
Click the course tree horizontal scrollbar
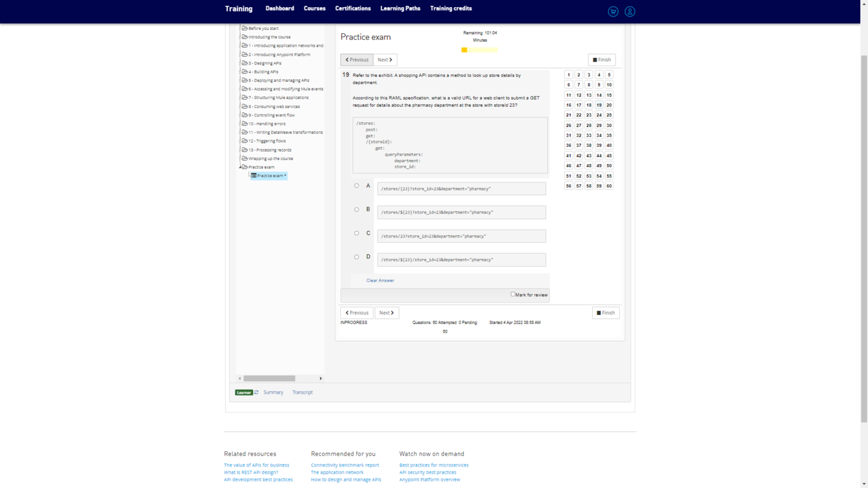pos(269,378)
